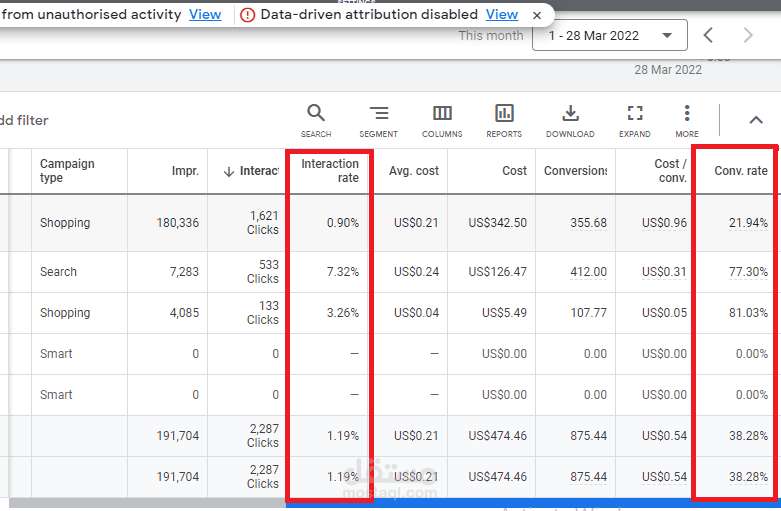This screenshot has width=781, height=511.
Task: Sort by Conversions column header
Action: point(575,171)
